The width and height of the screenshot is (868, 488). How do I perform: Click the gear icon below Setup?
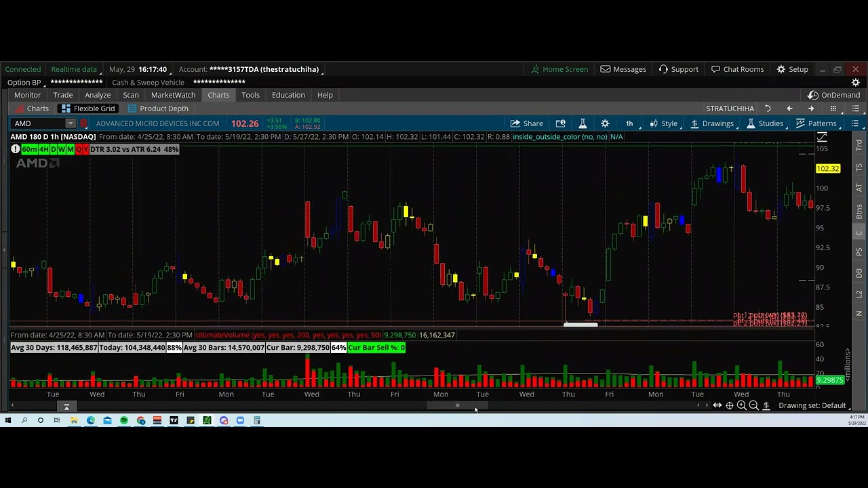point(856,82)
